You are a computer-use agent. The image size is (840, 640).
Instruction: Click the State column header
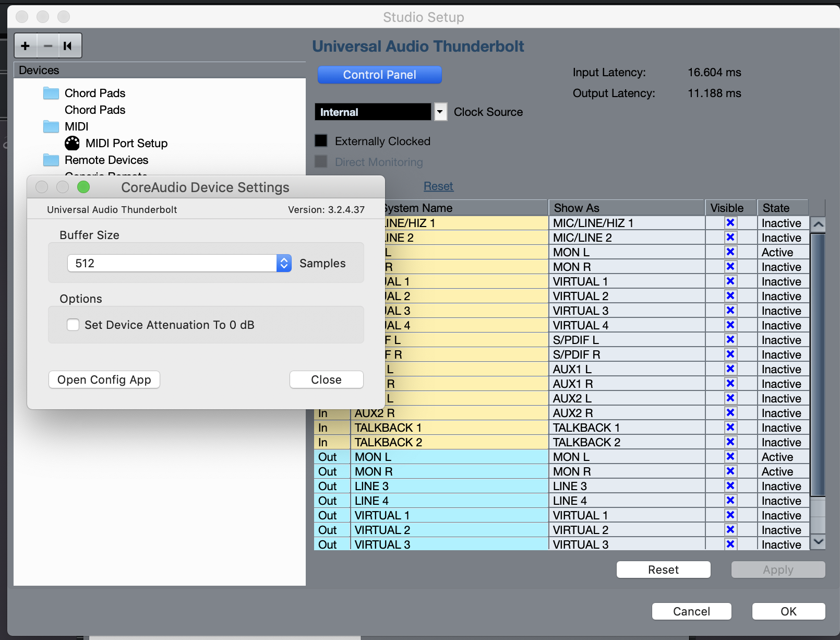783,208
